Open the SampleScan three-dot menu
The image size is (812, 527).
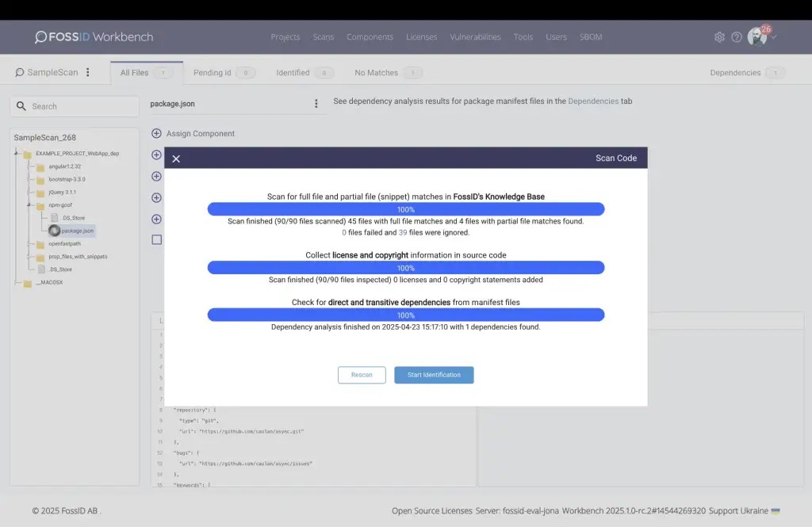coord(87,72)
